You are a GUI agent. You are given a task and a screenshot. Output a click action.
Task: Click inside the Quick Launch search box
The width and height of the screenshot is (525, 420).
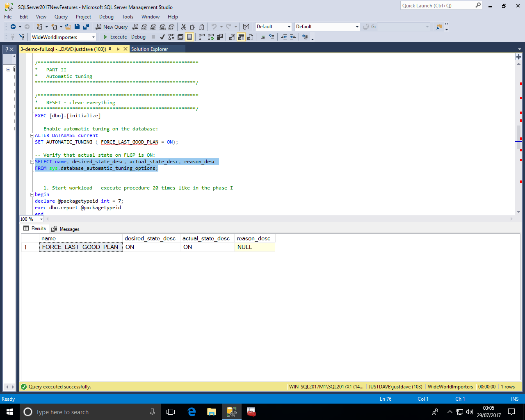coord(437,6)
